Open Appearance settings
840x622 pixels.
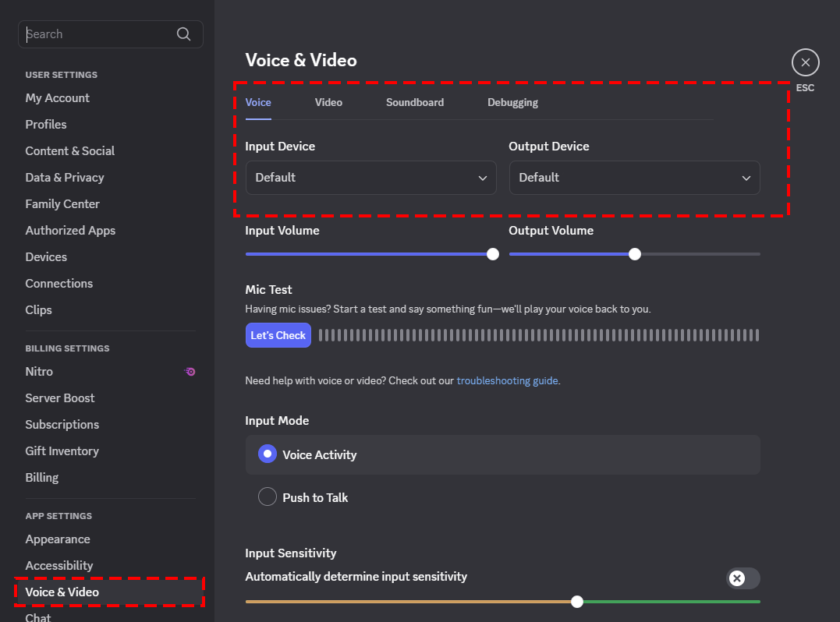(57, 539)
